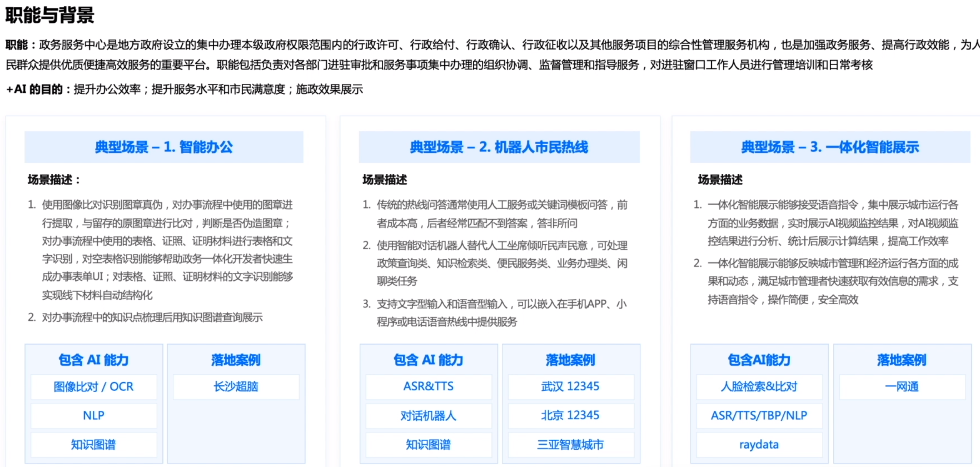The width and height of the screenshot is (980, 467).
Task: Select the raydata capability box
Action: click(x=759, y=445)
